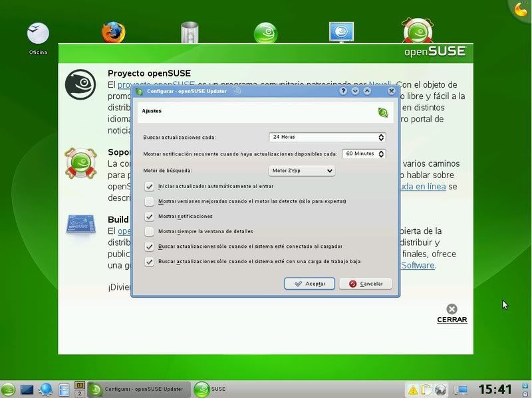Click the shade-down arrow in dialog titlebar
This screenshot has height=398, width=532.
[355, 91]
